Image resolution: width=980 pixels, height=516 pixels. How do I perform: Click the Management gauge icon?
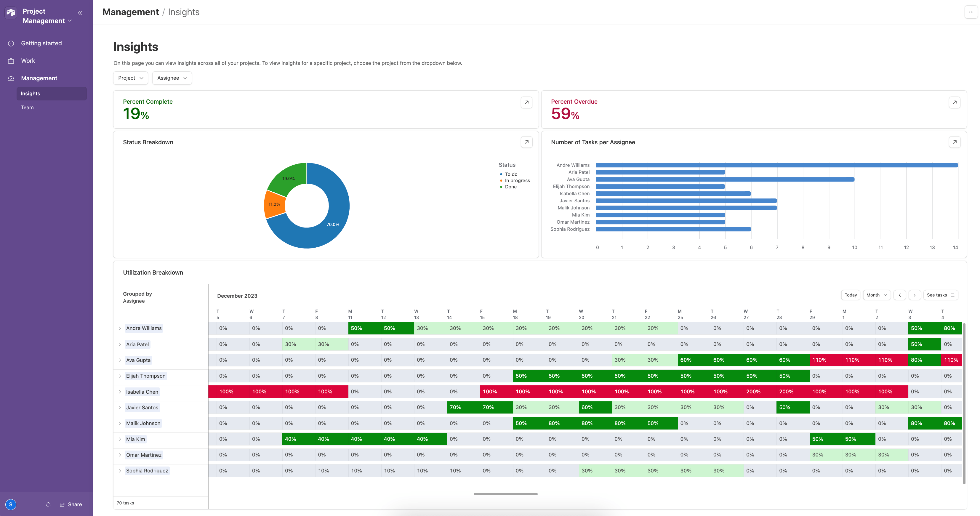[11, 78]
